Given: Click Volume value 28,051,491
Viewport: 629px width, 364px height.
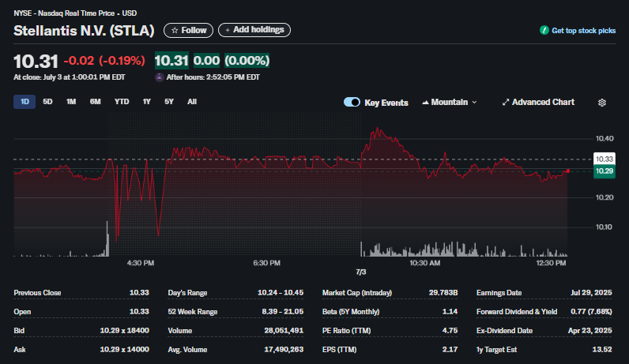Looking at the screenshot, I should pos(284,330).
